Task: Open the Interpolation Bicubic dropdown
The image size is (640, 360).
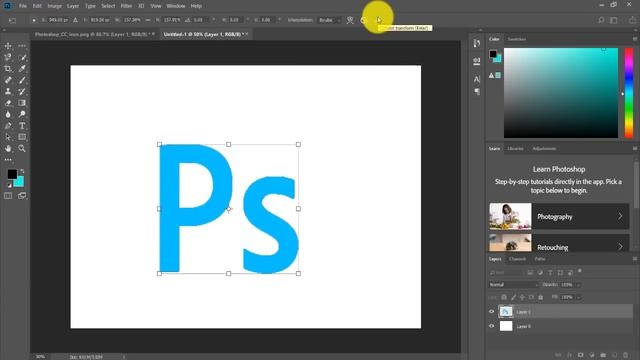Action: pyautogui.click(x=329, y=20)
